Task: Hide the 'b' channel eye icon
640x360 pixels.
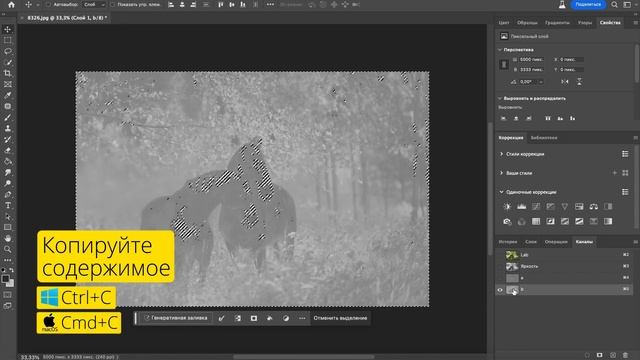Action: [x=500, y=289]
